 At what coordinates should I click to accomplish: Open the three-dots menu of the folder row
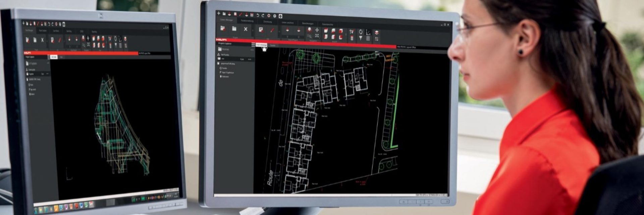252,50
